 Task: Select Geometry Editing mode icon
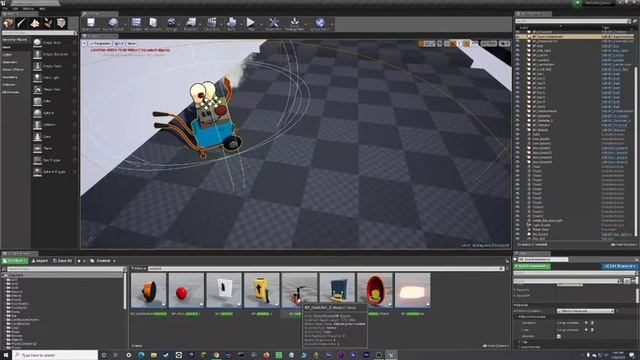[61, 23]
